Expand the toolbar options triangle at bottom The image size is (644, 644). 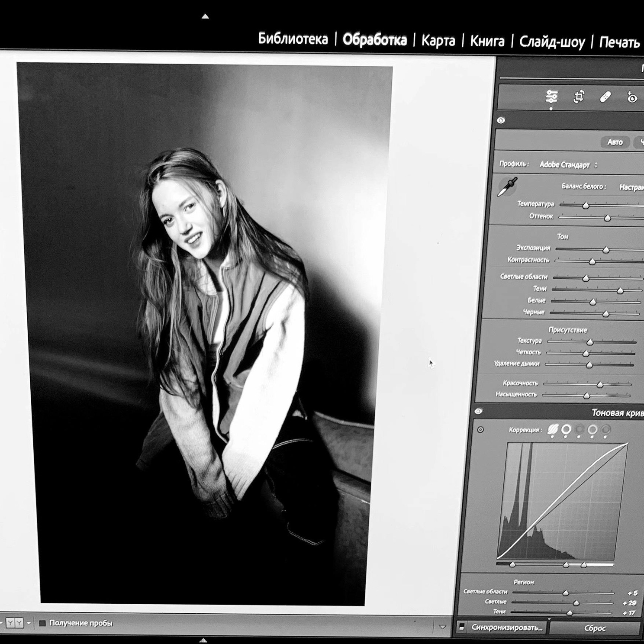point(442,627)
